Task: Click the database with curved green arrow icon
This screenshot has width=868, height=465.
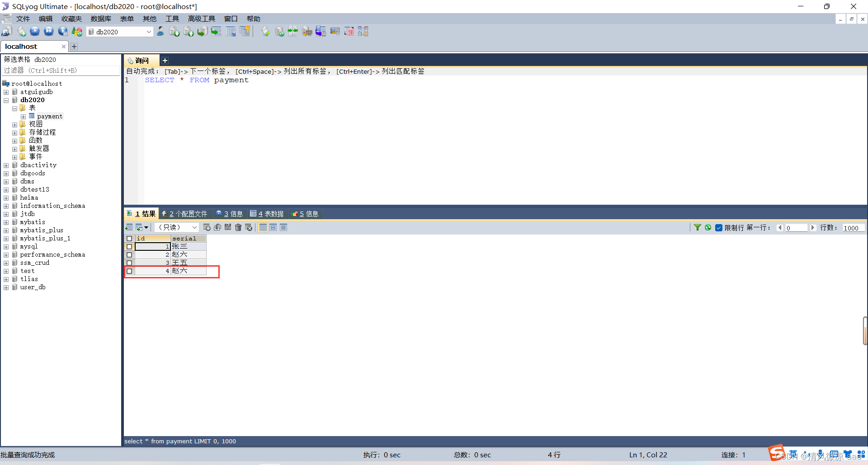Action: (203, 31)
